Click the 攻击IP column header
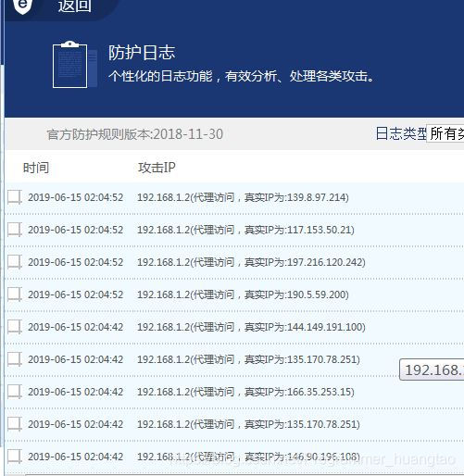Image resolution: width=464 pixels, height=476 pixels. (x=157, y=168)
